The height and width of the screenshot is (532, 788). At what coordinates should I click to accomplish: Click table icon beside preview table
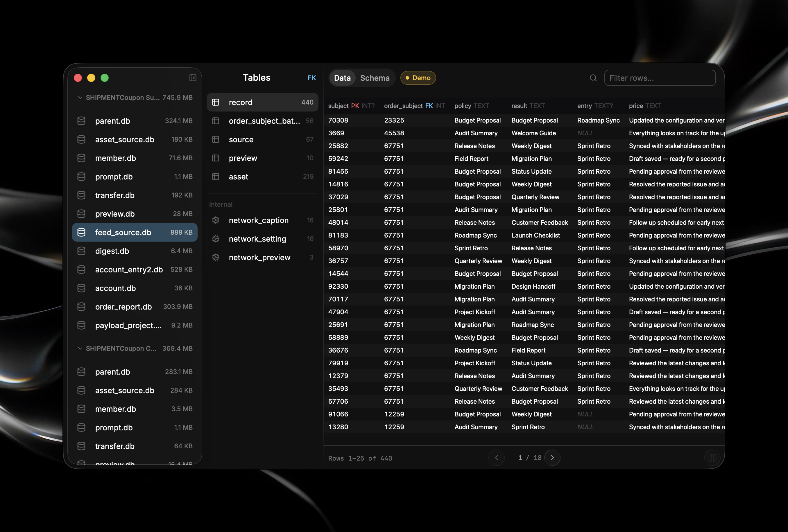(x=216, y=158)
